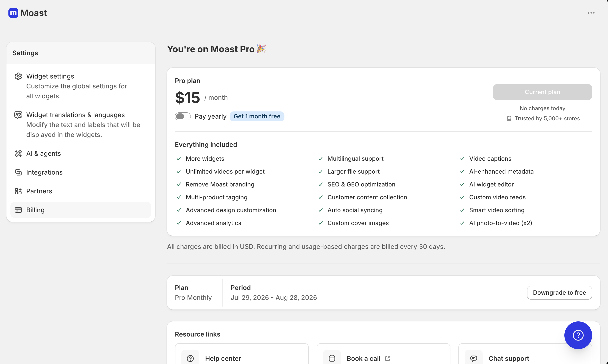Click the Billing card icon
This screenshot has height=364, width=608.
tap(18, 210)
